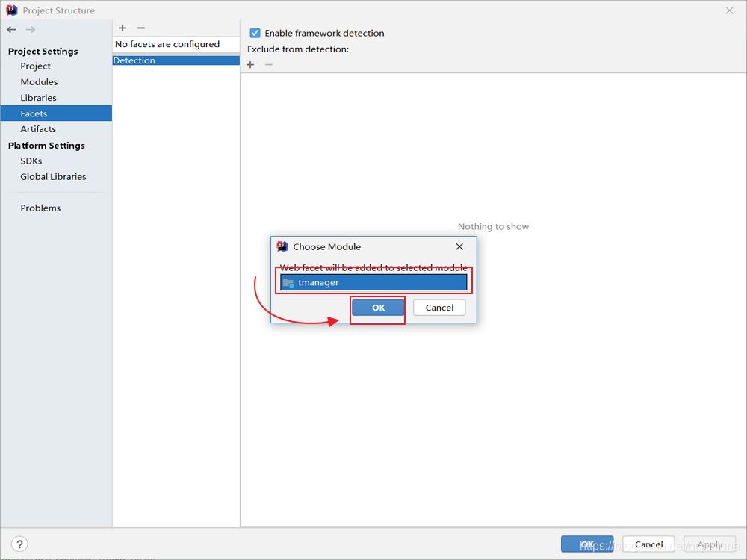Remove facet using the minus icon
The width and height of the screenshot is (747, 560).
point(140,28)
